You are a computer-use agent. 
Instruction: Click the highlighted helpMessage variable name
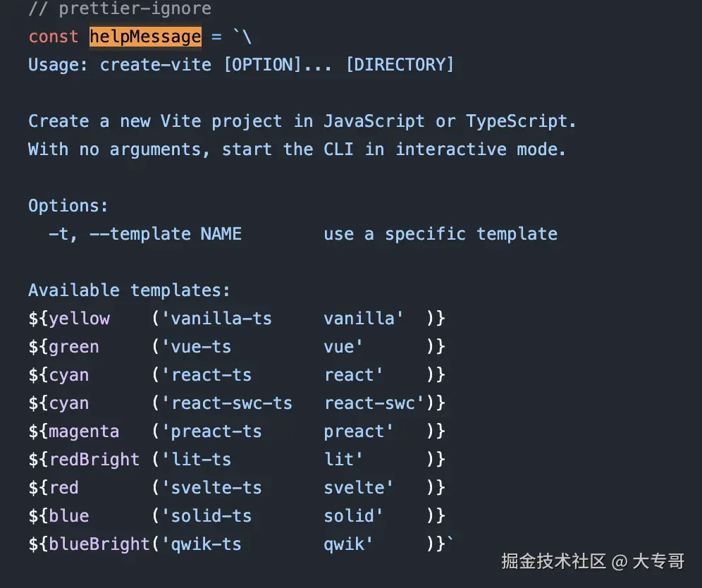(145, 37)
